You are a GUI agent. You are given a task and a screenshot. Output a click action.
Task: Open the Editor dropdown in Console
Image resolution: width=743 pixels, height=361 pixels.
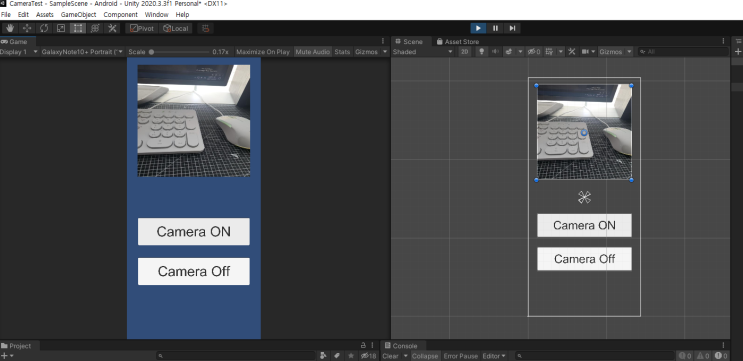pos(494,356)
